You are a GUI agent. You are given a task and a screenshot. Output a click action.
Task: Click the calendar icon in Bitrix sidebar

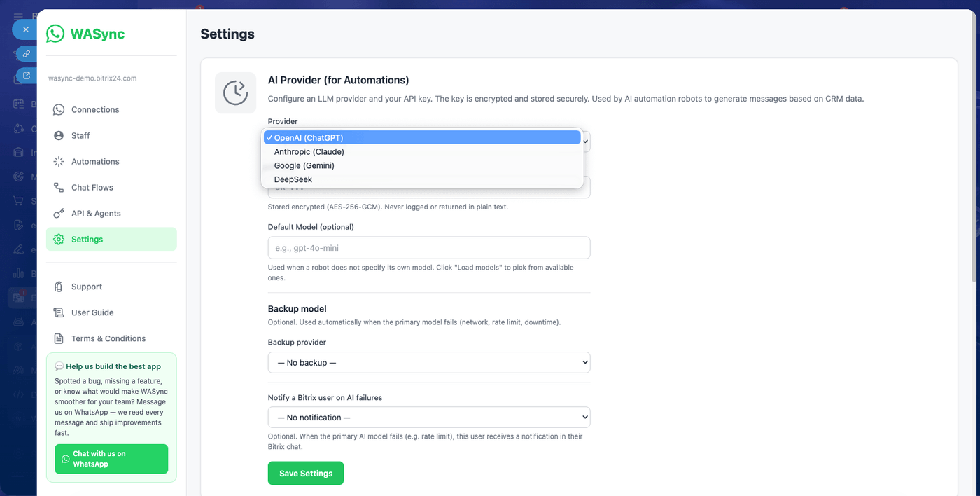click(18, 104)
